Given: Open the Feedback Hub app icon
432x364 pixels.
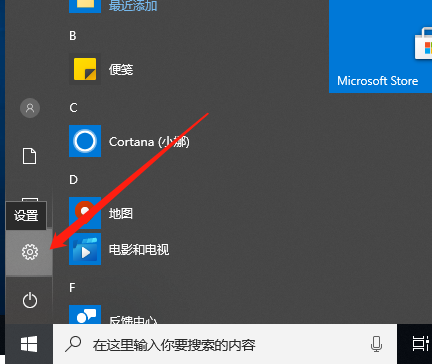Looking at the screenshot, I should (85, 314).
